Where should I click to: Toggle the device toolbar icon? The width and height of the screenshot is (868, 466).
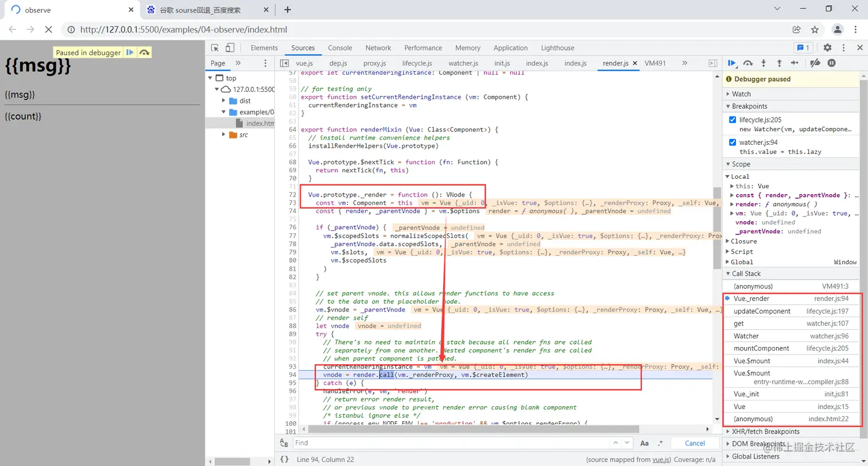[x=230, y=48]
